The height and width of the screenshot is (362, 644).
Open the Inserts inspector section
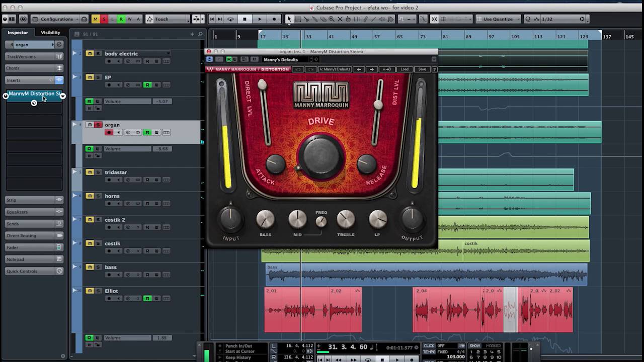coord(34,80)
